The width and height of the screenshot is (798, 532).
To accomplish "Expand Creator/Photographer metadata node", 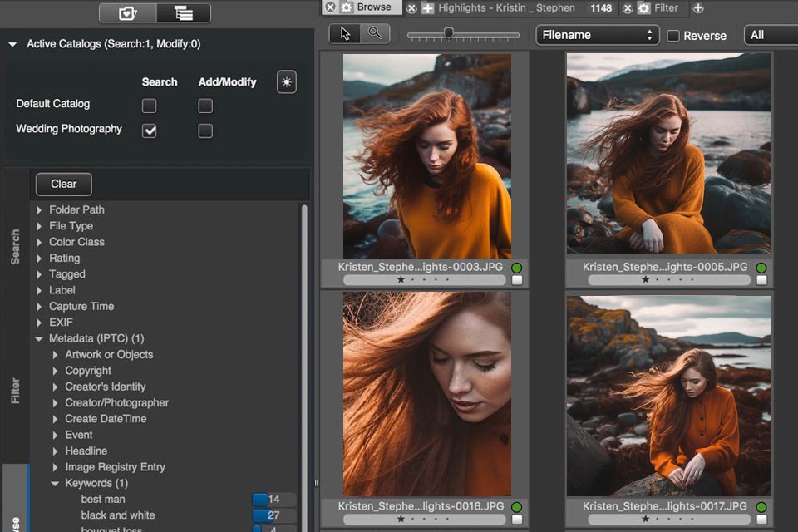I will pyautogui.click(x=55, y=403).
